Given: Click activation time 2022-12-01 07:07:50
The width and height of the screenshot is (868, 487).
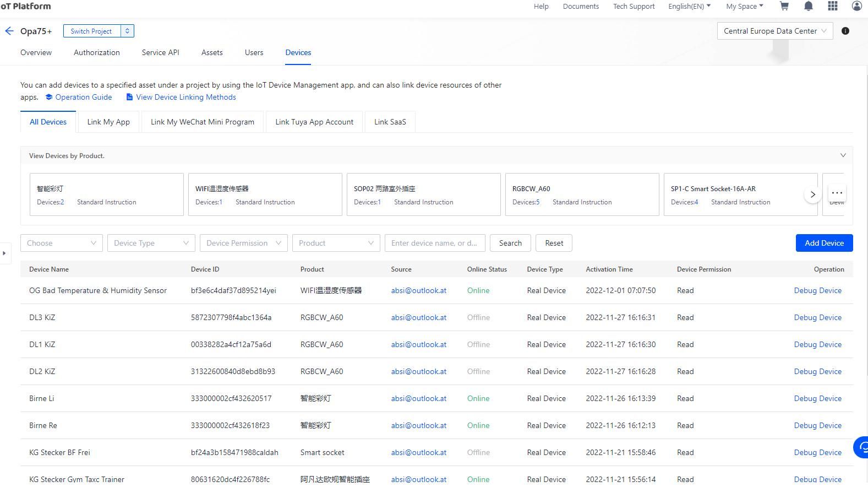Looking at the screenshot, I should 621,290.
